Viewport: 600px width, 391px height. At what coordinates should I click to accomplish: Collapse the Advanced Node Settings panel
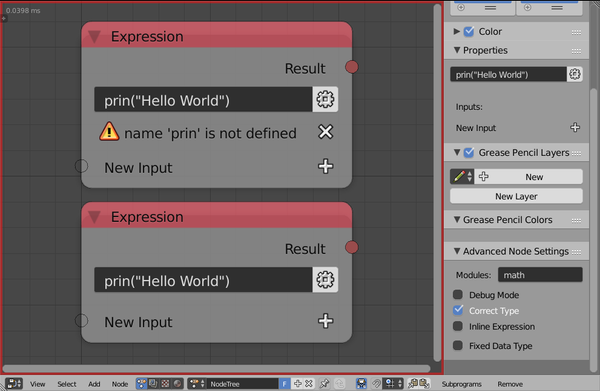(457, 251)
